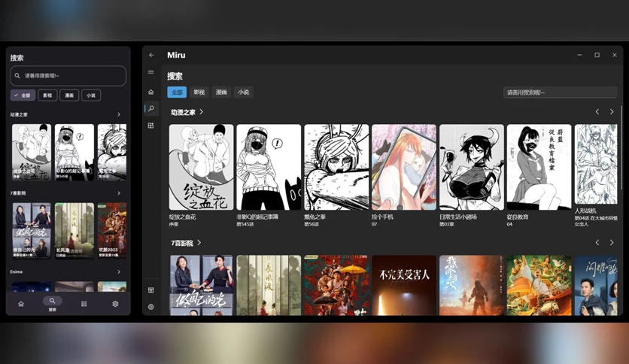
Task: Switch to the 漫画 tab in desktop window
Action: tap(221, 93)
